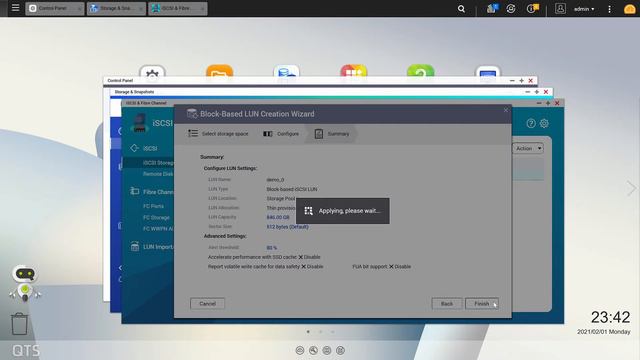Click the demo_0 LUN name value

(x=275, y=180)
